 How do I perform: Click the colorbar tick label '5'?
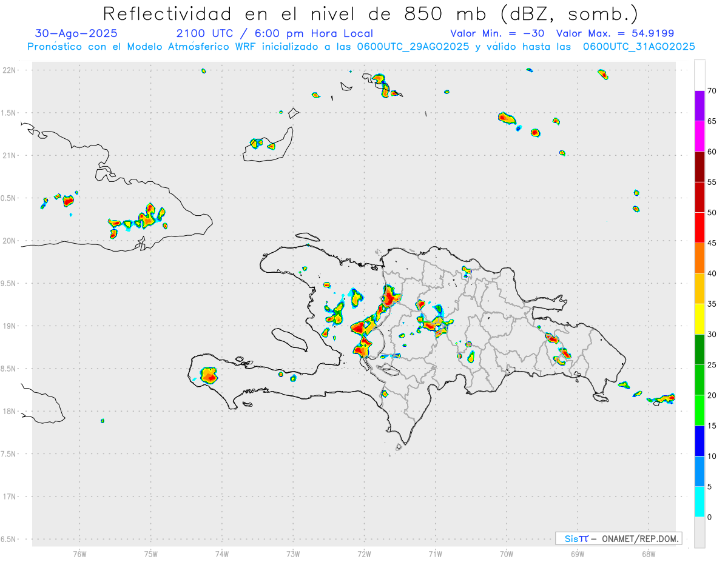click(709, 487)
